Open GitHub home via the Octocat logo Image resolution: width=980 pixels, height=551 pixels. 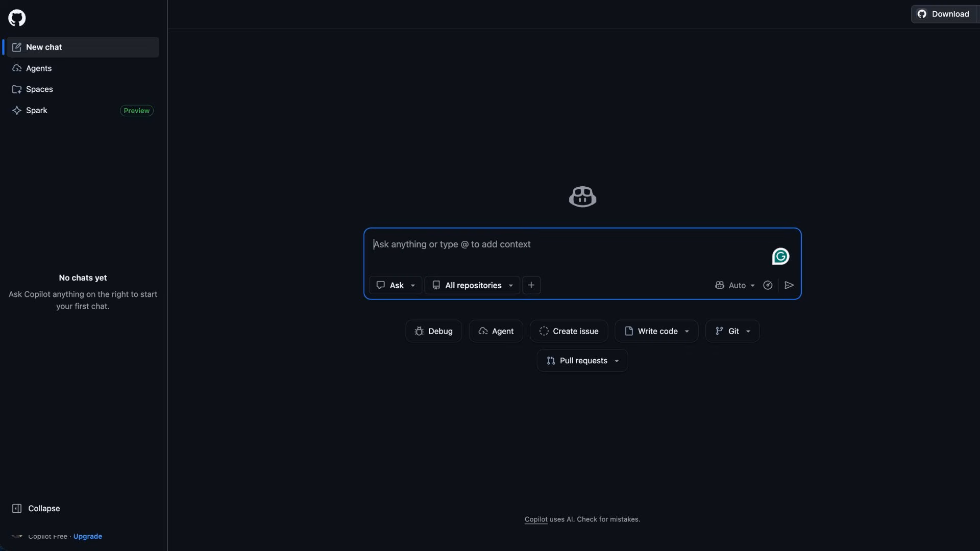pos(17,18)
